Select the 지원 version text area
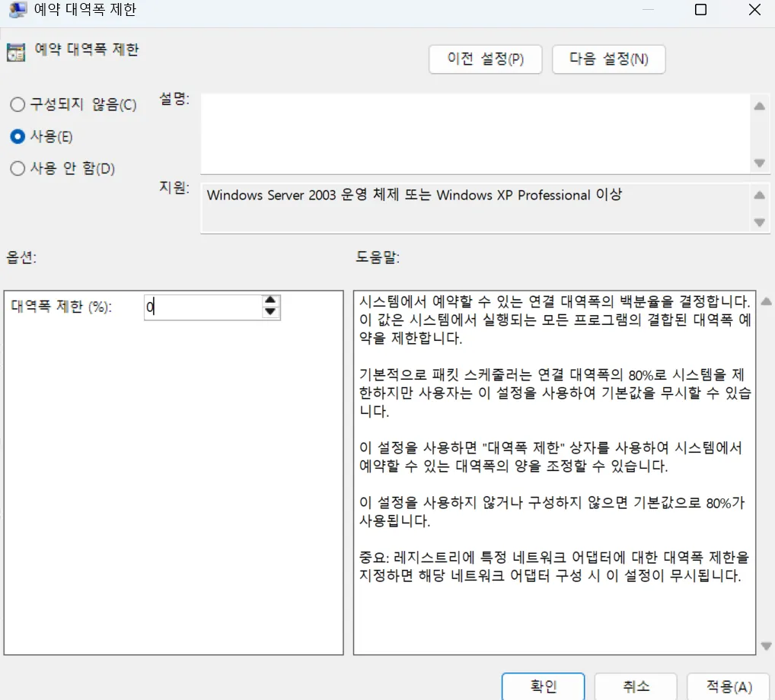This screenshot has width=775, height=700. point(457,196)
